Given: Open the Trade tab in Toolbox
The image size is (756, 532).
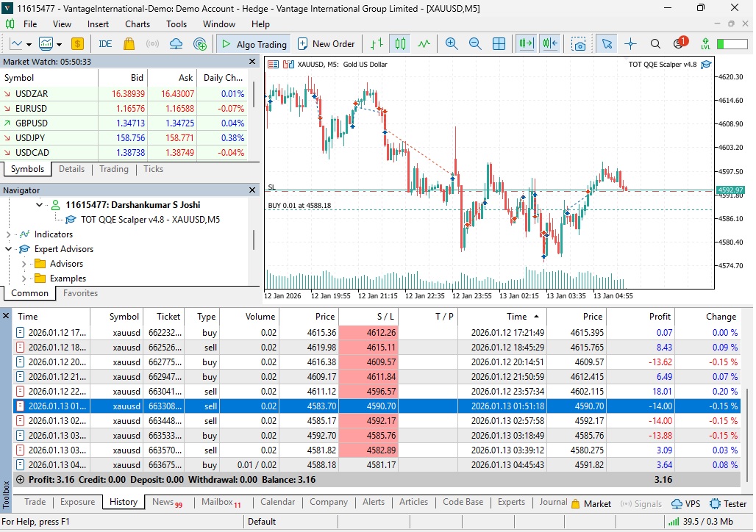Looking at the screenshot, I should (35, 502).
